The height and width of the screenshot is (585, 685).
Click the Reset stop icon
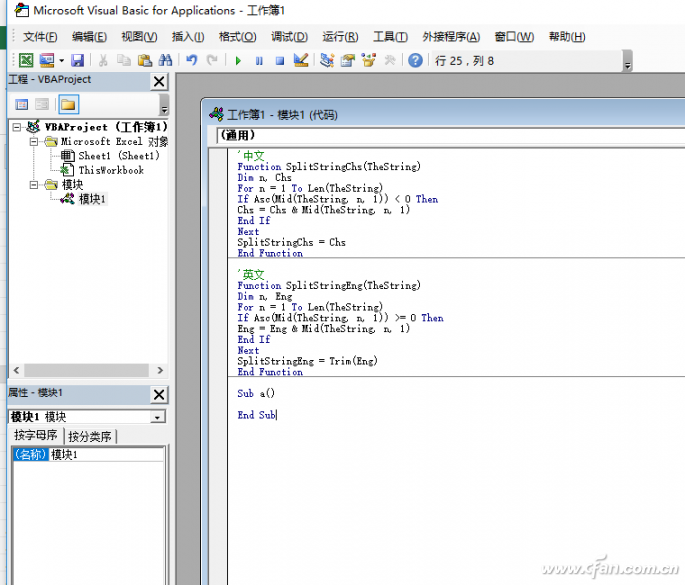coord(280,61)
